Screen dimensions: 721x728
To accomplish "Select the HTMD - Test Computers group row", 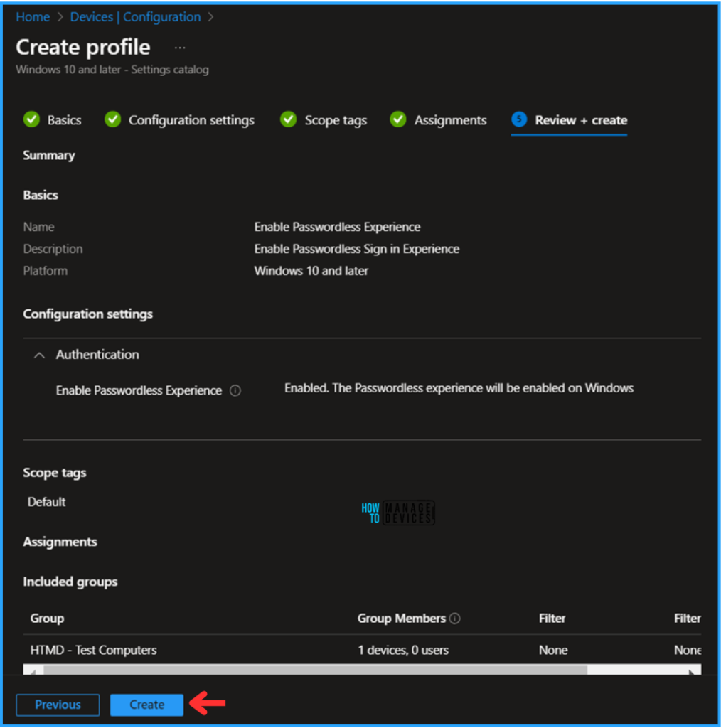I will (x=362, y=650).
